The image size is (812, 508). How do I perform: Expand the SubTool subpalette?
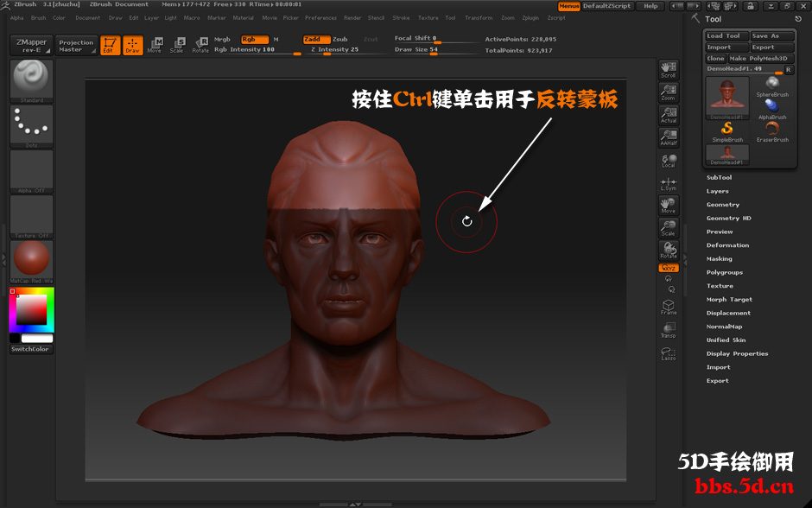[720, 178]
